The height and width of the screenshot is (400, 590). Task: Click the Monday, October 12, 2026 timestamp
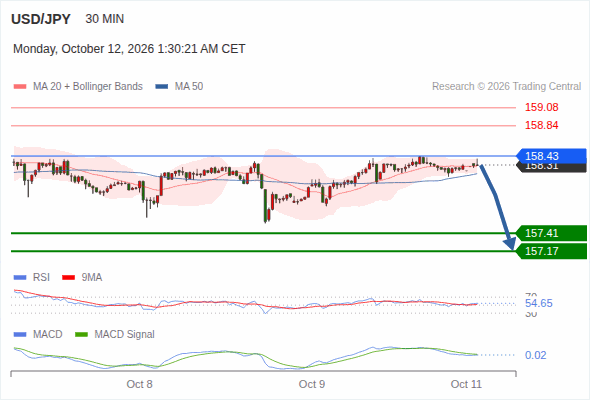click(129, 49)
